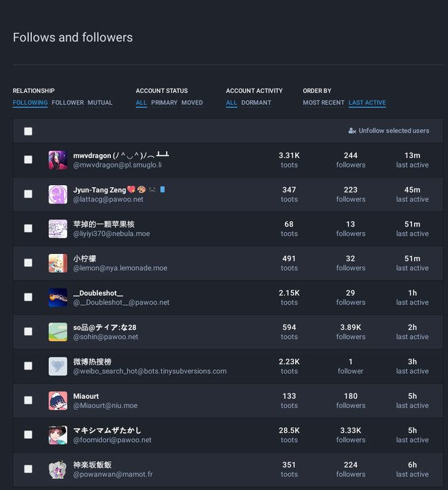Open the マキシマムザたかし profile link

107,430
